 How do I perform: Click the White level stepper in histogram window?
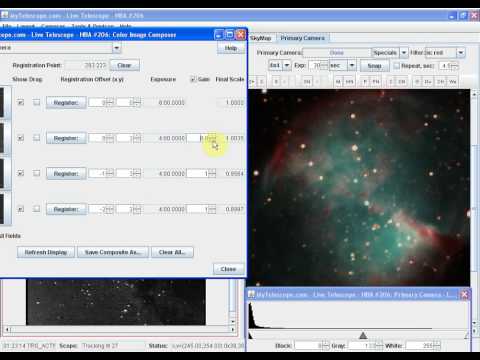click(x=437, y=346)
